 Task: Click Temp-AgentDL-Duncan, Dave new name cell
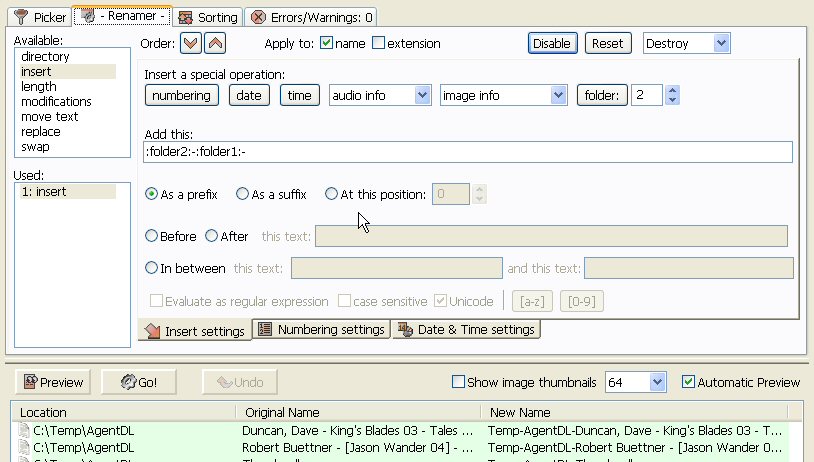pos(635,430)
